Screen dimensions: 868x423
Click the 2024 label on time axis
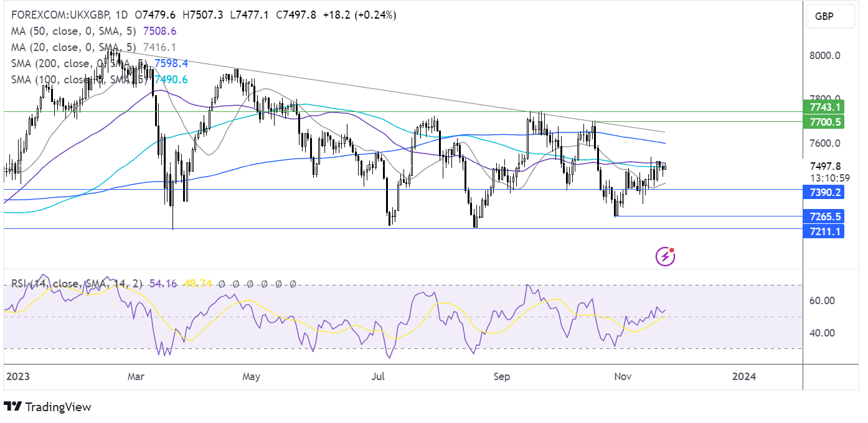[x=743, y=376]
